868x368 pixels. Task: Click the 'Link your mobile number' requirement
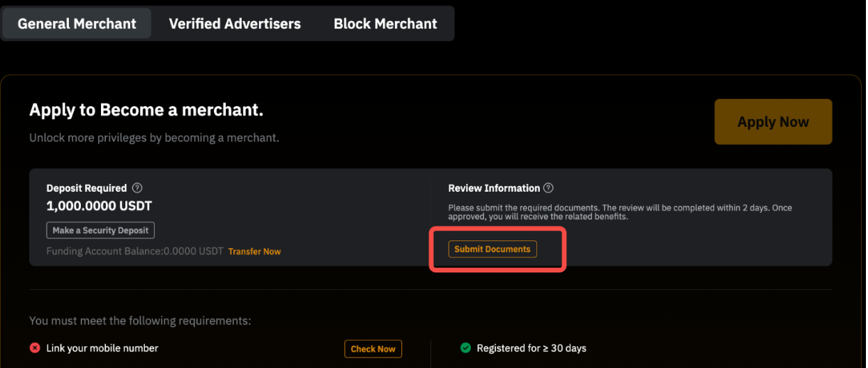[x=102, y=348]
